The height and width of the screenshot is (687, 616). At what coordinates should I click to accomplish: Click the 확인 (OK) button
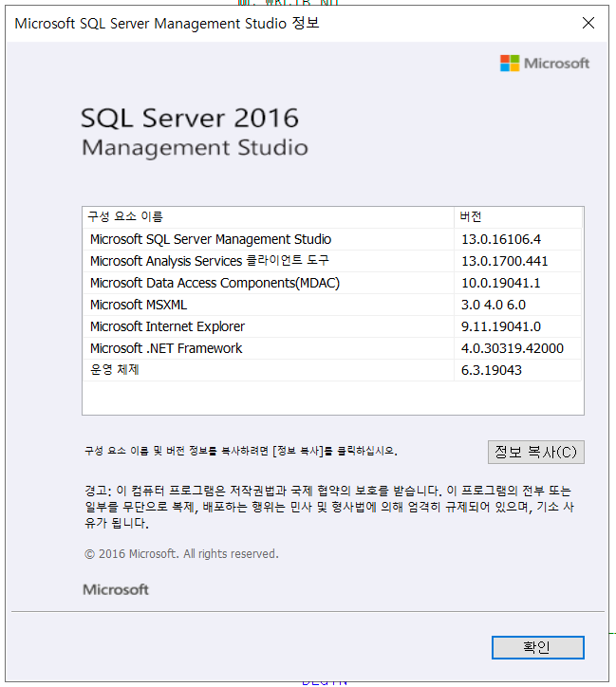tap(537, 647)
